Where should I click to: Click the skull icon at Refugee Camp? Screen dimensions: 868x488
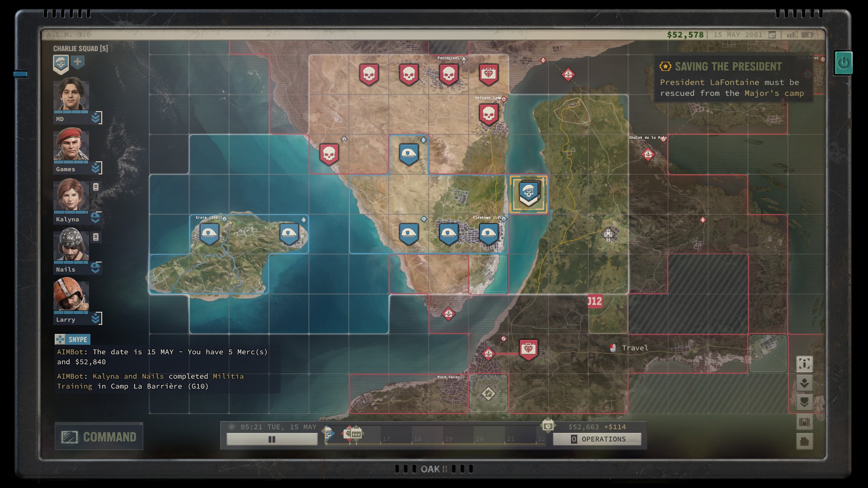coord(489,114)
